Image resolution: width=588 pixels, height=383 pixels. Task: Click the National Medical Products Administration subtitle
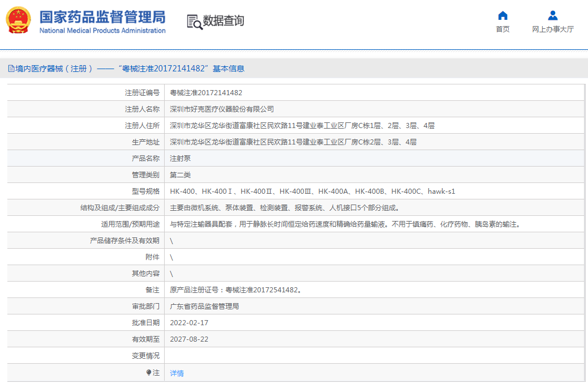point(102,31)
